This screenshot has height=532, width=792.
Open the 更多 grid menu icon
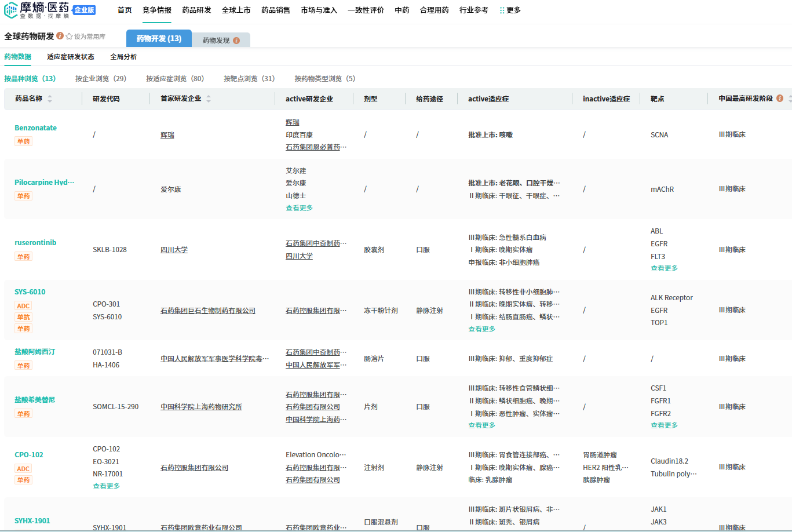[502, 10]
